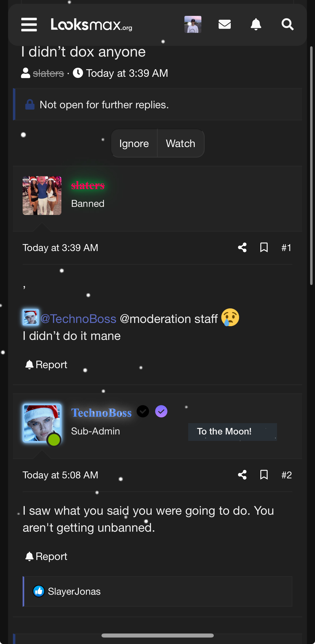Bookmark post #1
Image resolution: width=315 pixels, height=644 pixels.
264,248
